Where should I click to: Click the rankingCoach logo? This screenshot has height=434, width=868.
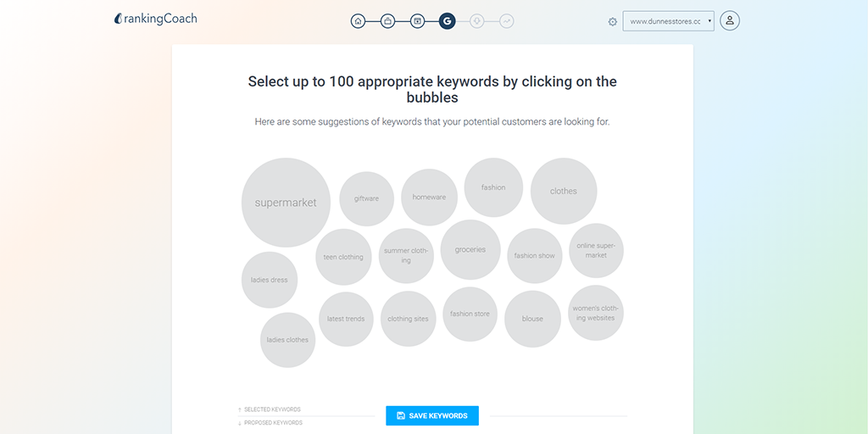(x=156, y=19)
